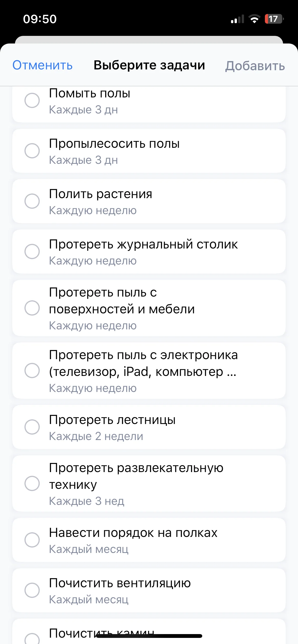Screen dimensions: 298x644
Task: Check the Протереть лестницы task circle
Action: tap(32, 427)
